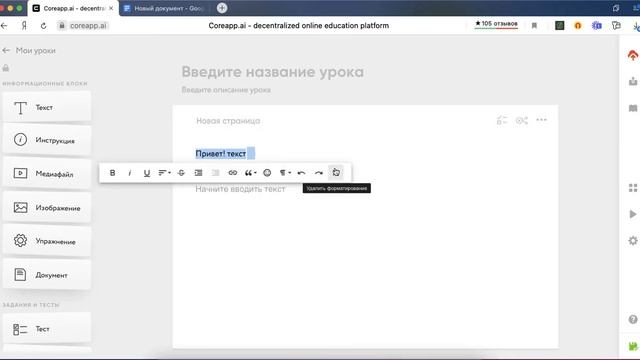Viewport: 640px width, 360px height.
Task: Redo the last edit
Action: point(319,173)
